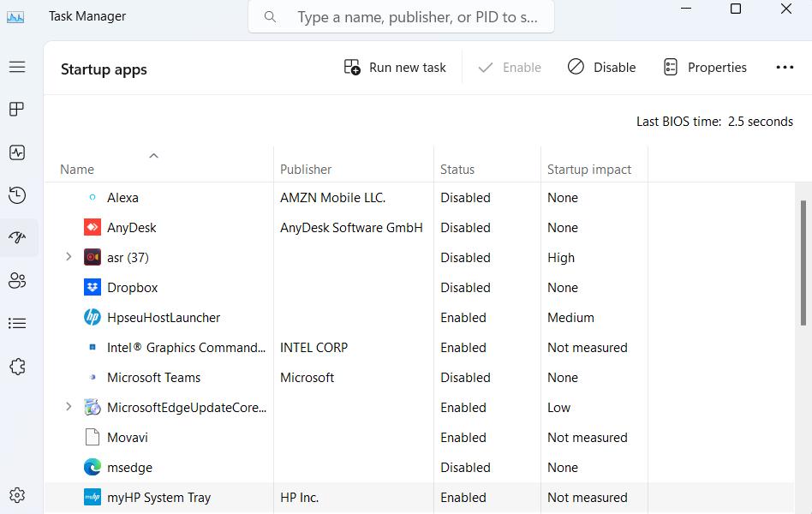Click Last BIOS time text
Image resolution: width=812 pixels, height=514 pixels.
[x=714, y=122]
